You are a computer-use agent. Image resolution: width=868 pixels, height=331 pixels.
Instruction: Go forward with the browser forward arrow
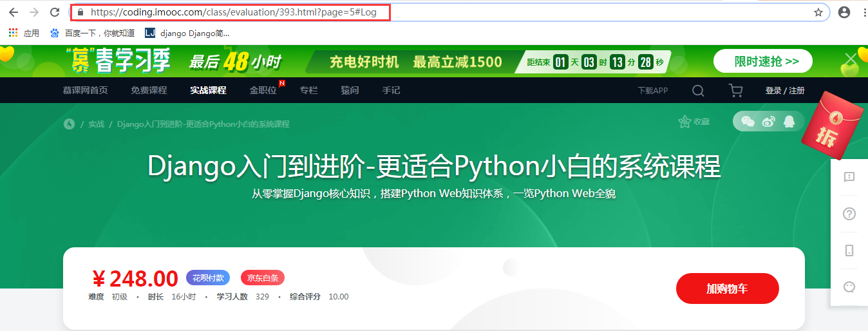(x=34, y=12)
